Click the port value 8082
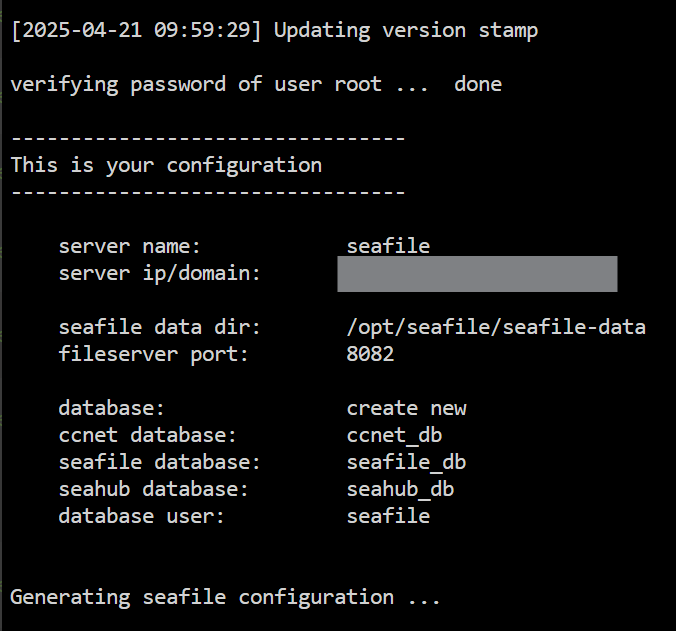The height and width of the screenshot is (631, 676). point(370,354)
